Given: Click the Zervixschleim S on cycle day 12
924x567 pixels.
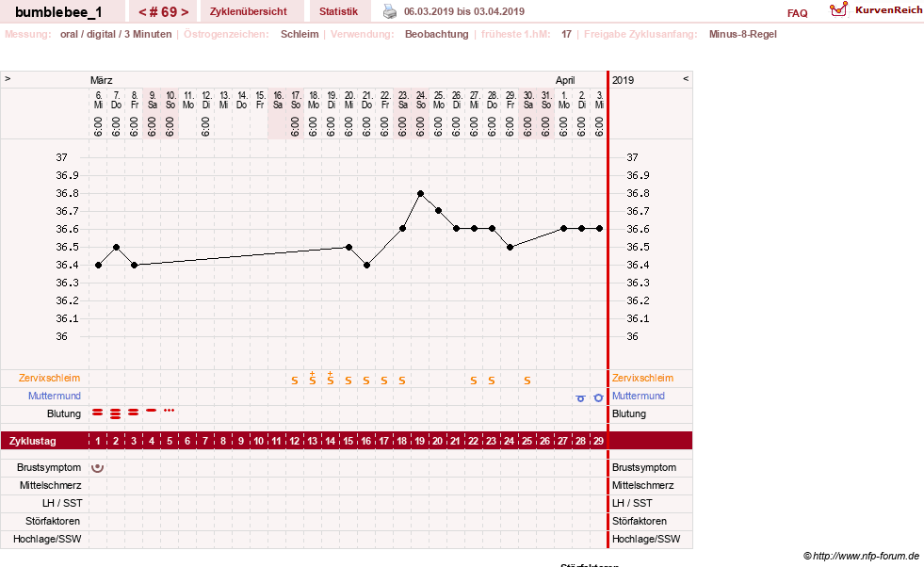Looking at the screenshot, I should (x=295, y=381).
